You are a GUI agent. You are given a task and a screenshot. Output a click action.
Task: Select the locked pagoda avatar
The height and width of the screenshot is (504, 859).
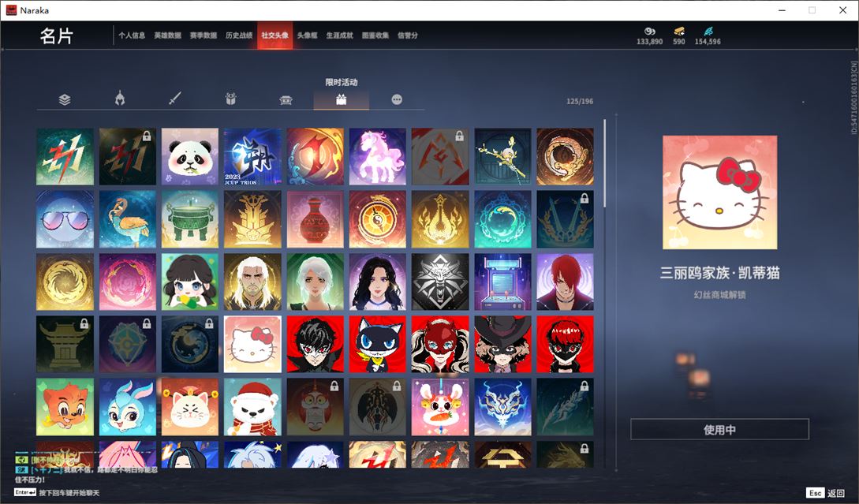tap(65, 344)
